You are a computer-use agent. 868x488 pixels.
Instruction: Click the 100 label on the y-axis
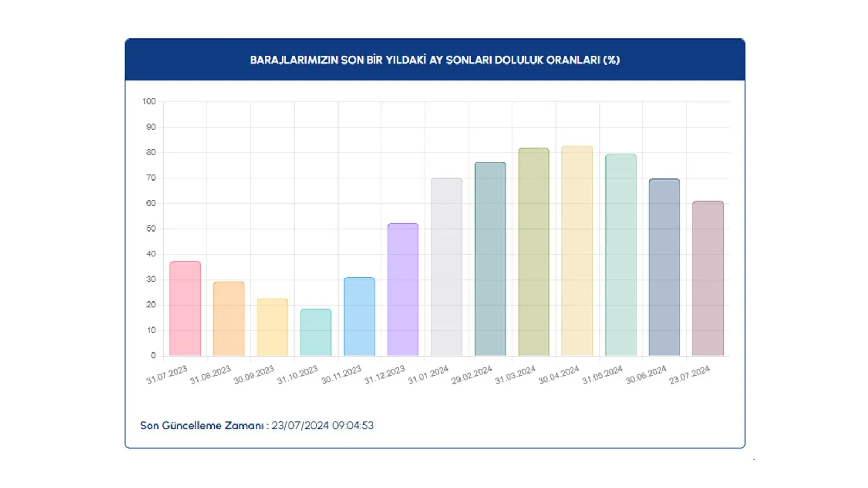(x=149, y=101)
